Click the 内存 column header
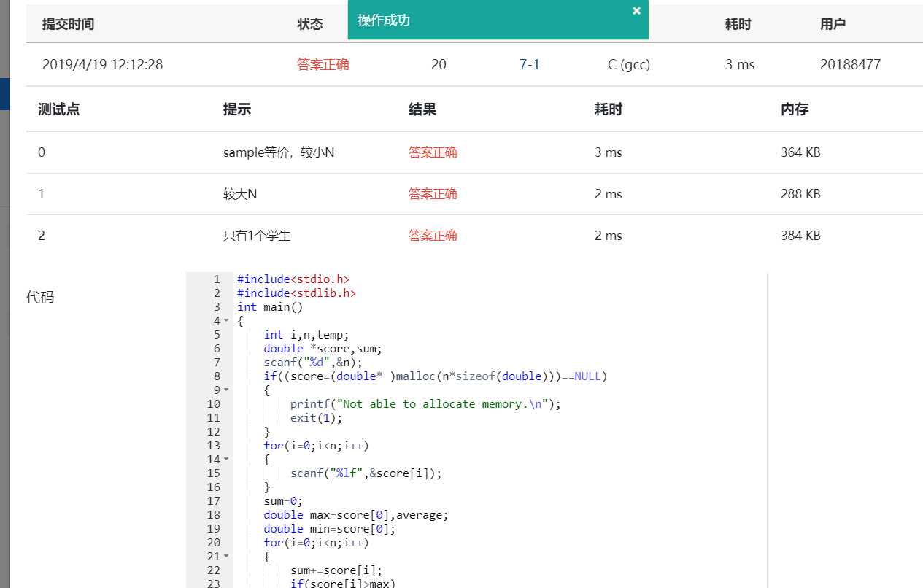Screen dimensions: 923x588 [795, 109]
